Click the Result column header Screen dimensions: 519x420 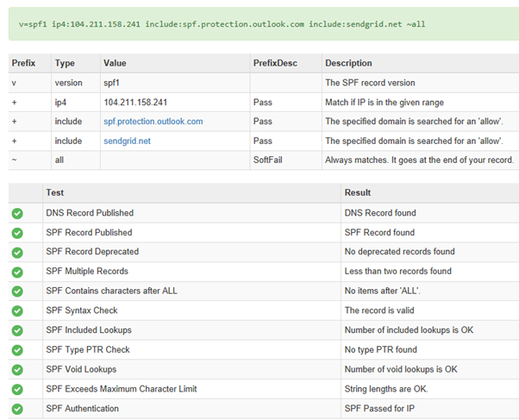coord(358,192)
